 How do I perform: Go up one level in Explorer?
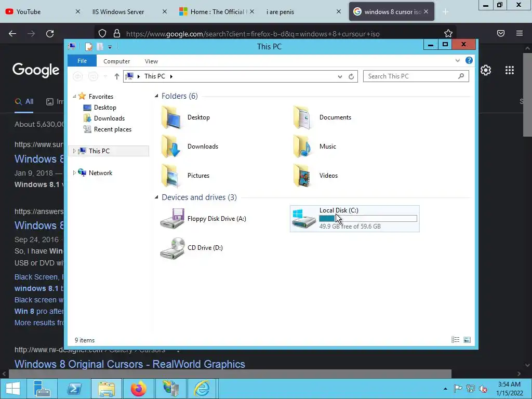pyautogui.click(x=117, y=76)
